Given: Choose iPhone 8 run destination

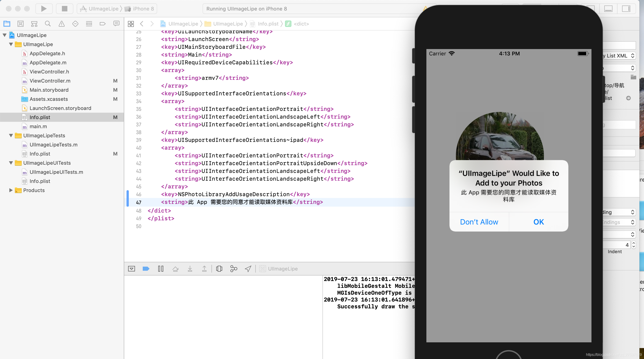Looking at the screenshot, I should tap(139, 9).
